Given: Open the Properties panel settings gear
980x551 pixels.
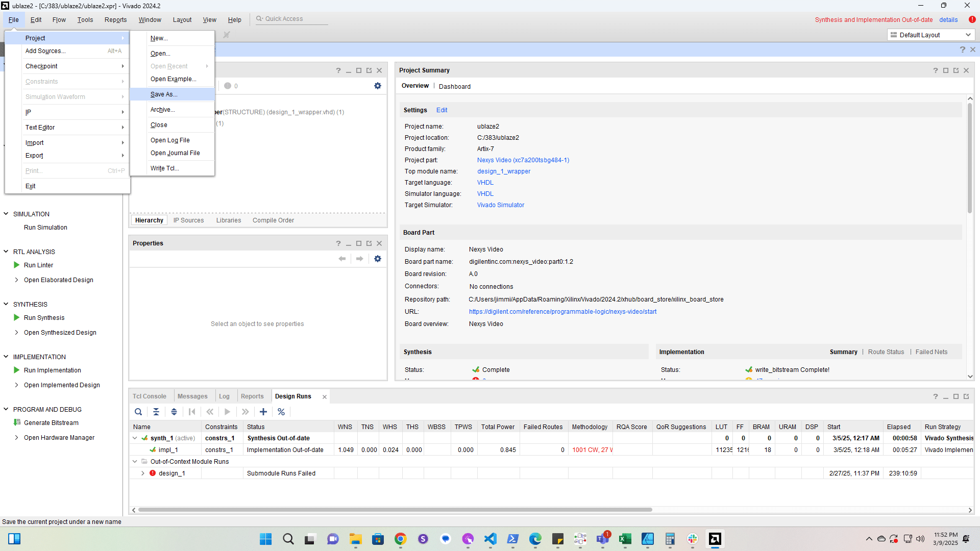Looking at the screenshot, I should coord(378,259).
